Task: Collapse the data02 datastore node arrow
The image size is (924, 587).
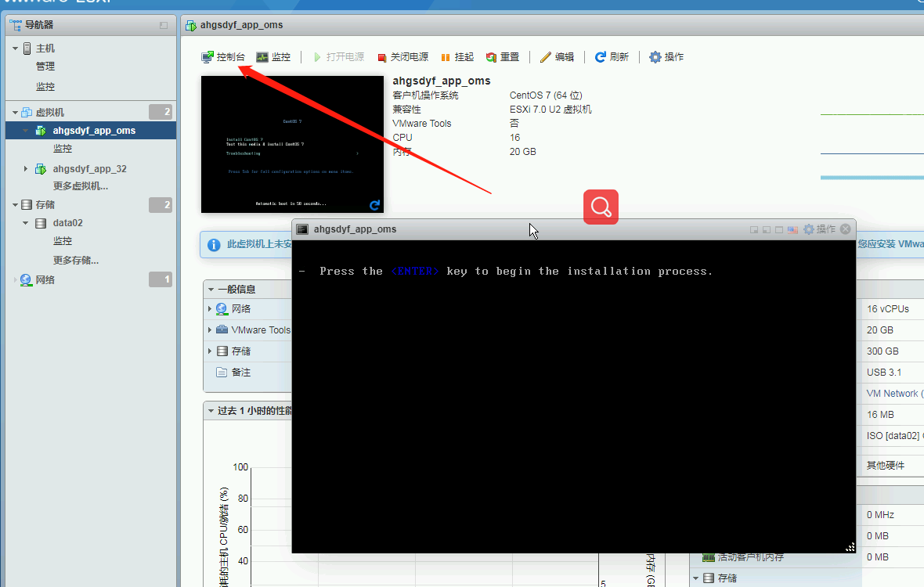Action: point(25,223)
